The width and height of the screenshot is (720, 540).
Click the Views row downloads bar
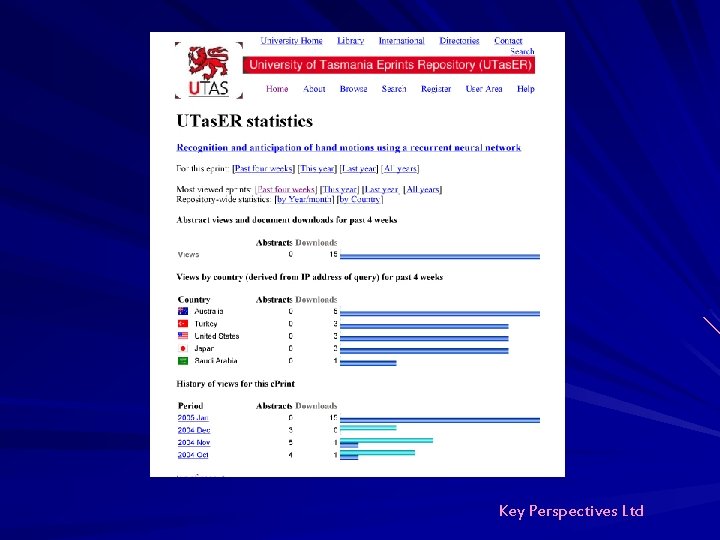coord(440,257)
